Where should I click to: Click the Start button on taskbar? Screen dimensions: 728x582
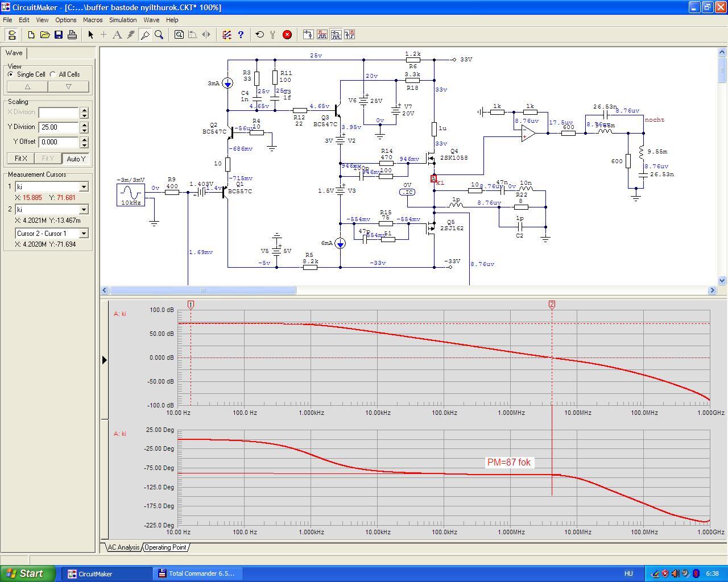(28, 573)
